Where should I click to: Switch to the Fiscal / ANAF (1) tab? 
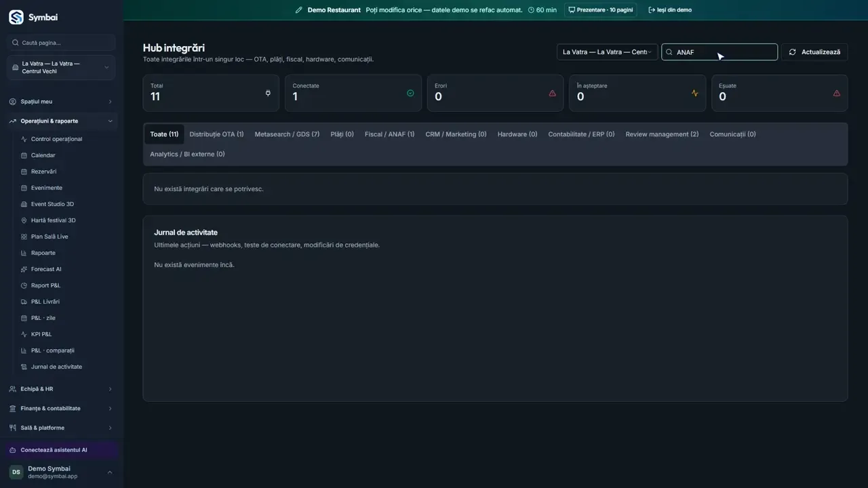pyautogui.click(x=389, y=134)
